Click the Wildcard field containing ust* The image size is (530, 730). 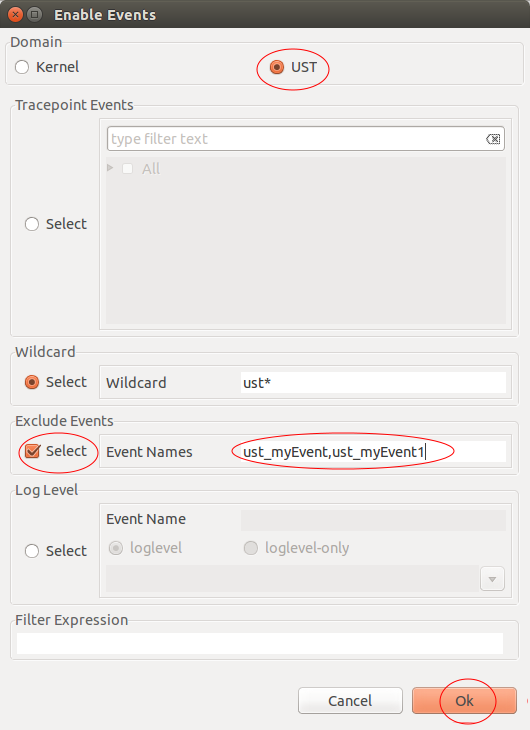(x=373, y=383)
